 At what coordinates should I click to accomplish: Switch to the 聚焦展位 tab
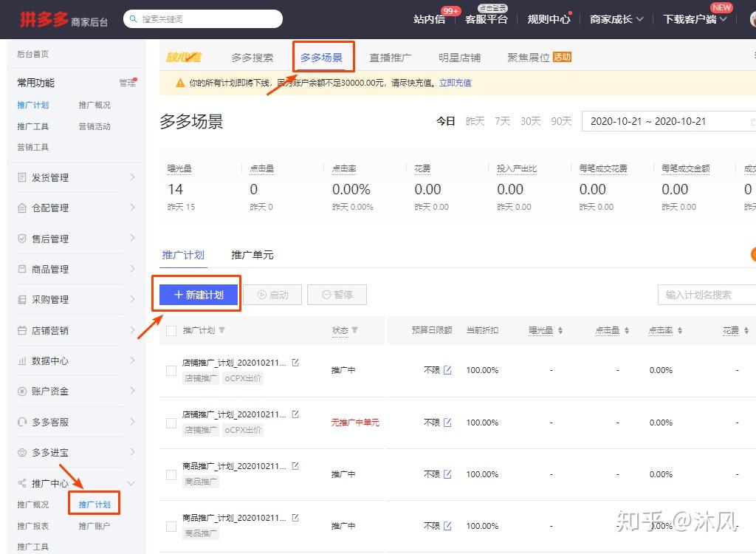(x=539, y=58)
